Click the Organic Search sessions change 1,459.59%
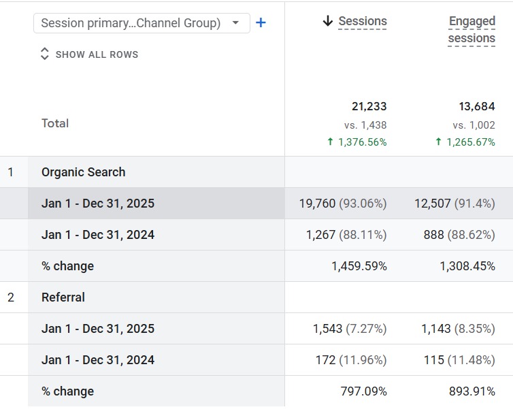Image resolution: width=513 pixels, height=420 pixels. pos(359,266)
